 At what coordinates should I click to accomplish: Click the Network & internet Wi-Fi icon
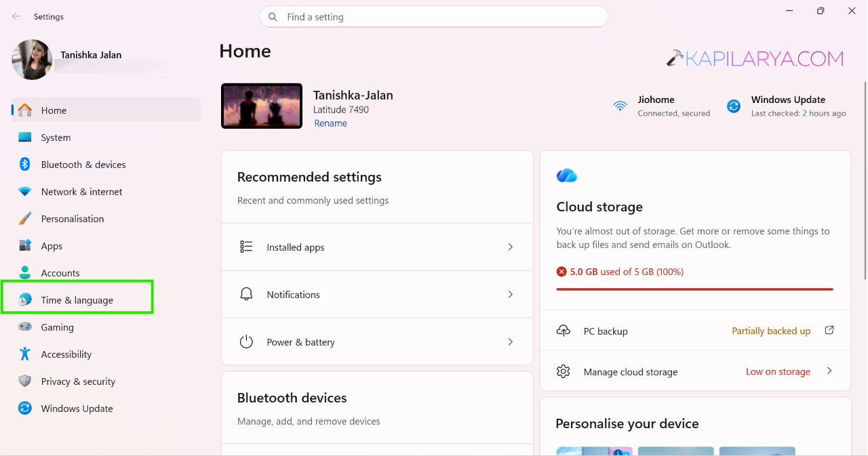click(x=25, y=192)
